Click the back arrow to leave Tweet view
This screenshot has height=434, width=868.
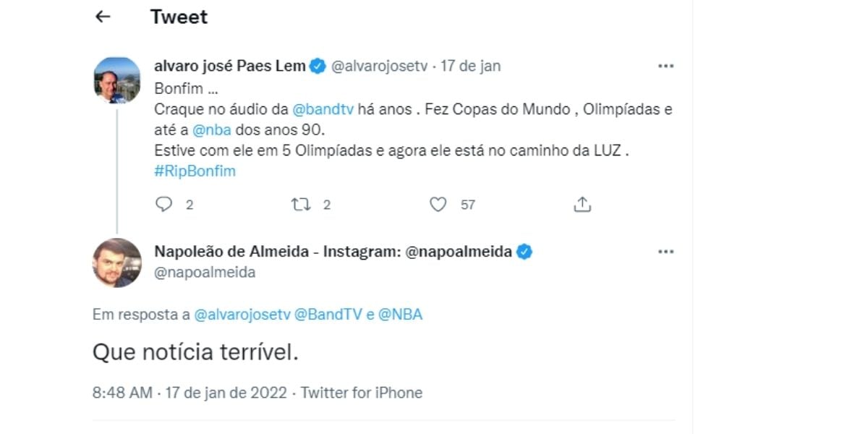coord(103,14)
